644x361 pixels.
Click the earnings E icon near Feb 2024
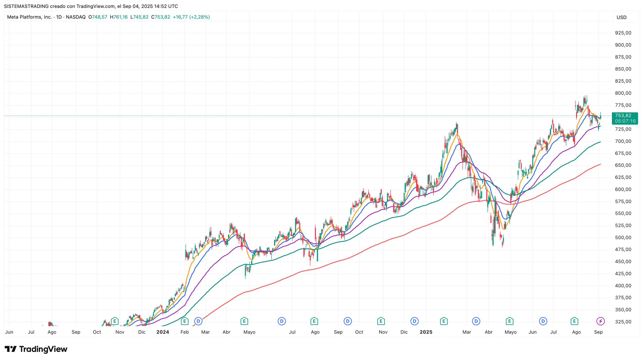point(184,321)
